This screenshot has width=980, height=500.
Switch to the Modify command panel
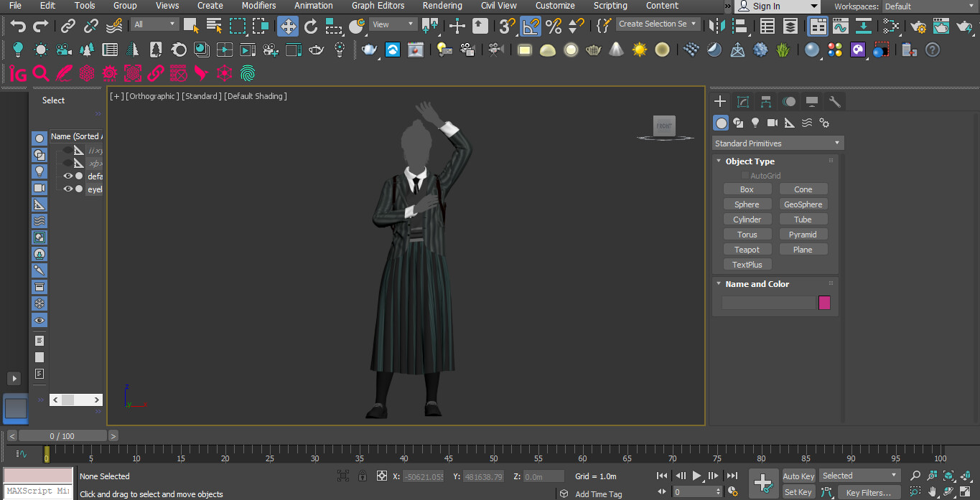click(x=743, y=101)
